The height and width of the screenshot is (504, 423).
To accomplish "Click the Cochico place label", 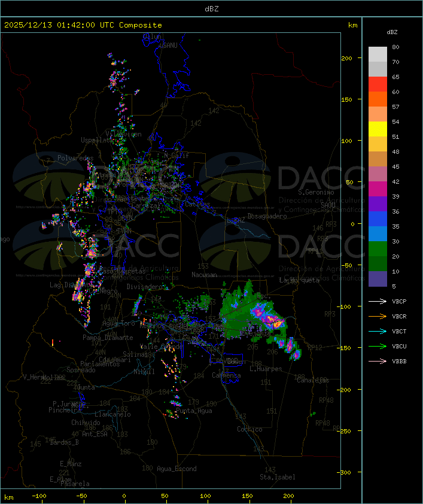I will coord(249,429).
